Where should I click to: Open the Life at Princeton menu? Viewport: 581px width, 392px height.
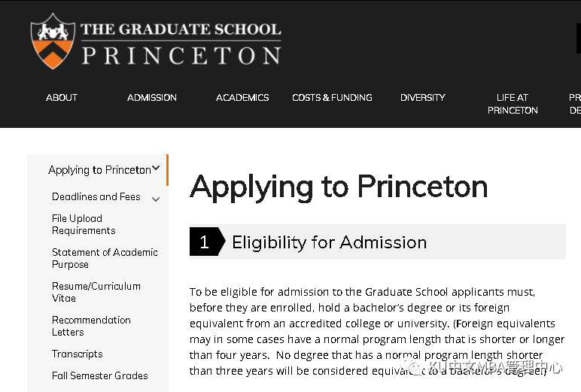pos(513,104)
